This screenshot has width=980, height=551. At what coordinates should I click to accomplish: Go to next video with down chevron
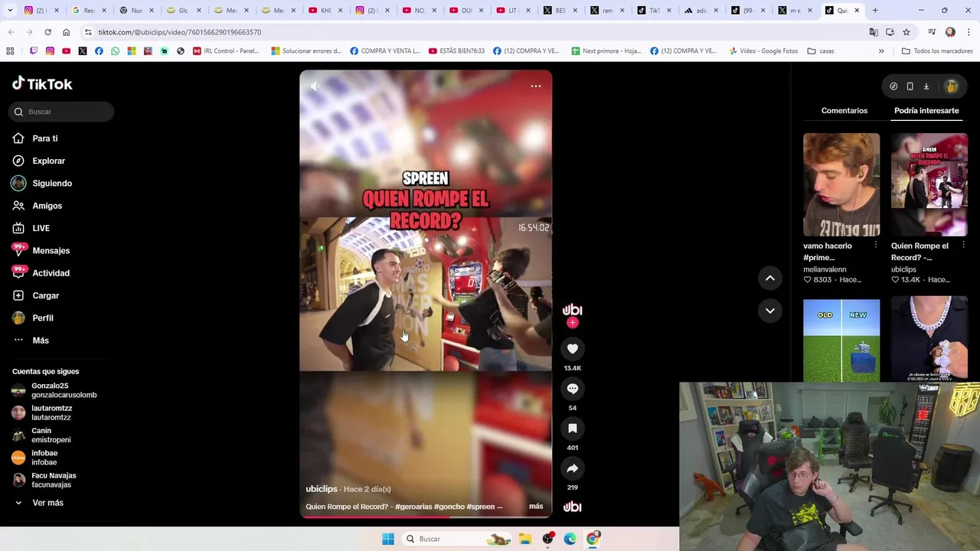click(769, 311)
